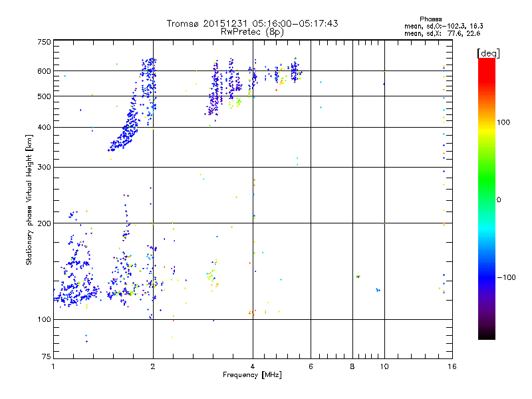This screenshot has width=532, height=399.
Task: Click the plot title 'Tromsø 20151231 05:16:00-05:17:43'
Action: click(x=252, y=23)
